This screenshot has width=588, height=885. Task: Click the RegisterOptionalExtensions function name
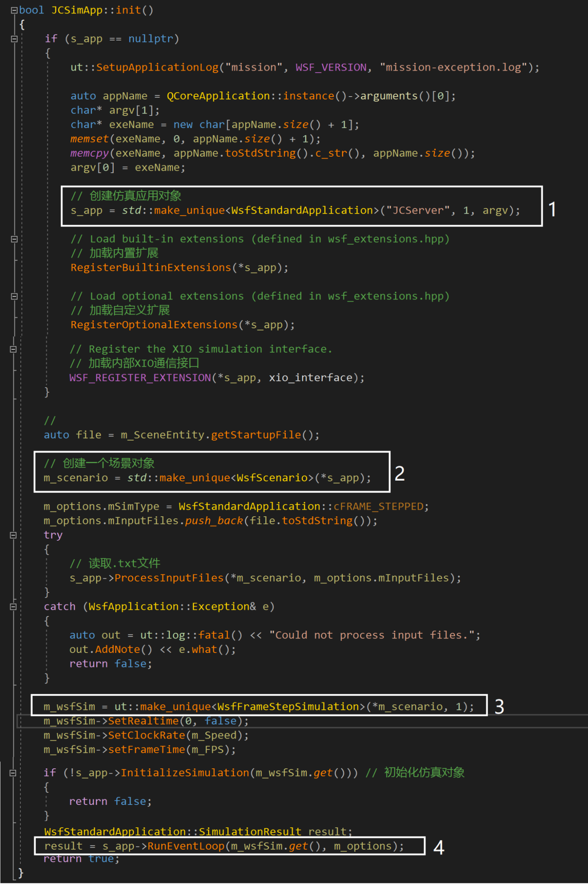point(154,325)
